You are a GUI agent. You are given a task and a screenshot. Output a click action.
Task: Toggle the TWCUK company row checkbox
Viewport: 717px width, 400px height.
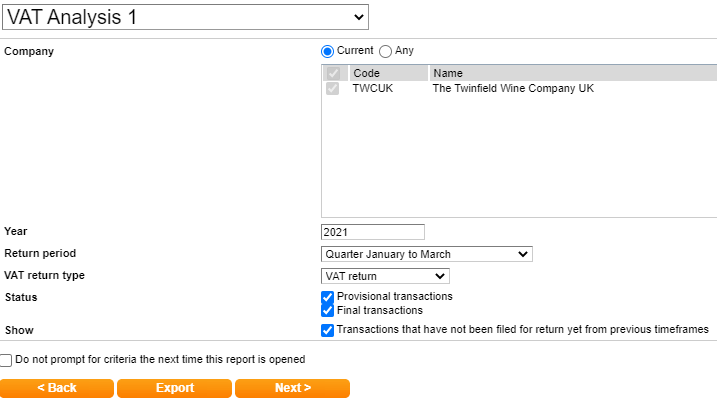(332, 88)
